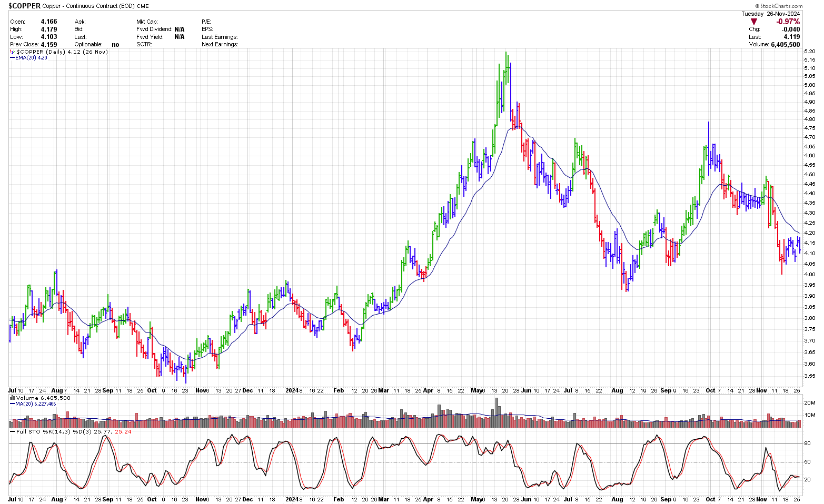Viewport: 824px width, 504px height.
Task: Click the Chg value -0.040
Action: (791, 29)
